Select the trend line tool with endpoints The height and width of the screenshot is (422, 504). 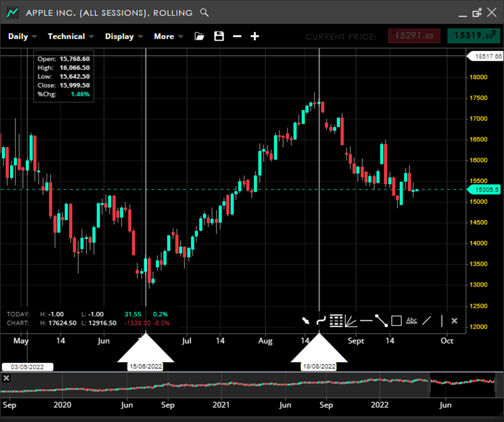click(381, 321)
